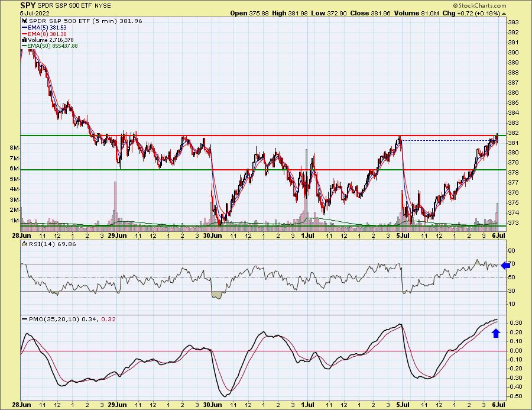The height and width of the screenshot is (410, 532).
Task: Select the EMA(5) 381.53 legend text
Action: point(47,28)
